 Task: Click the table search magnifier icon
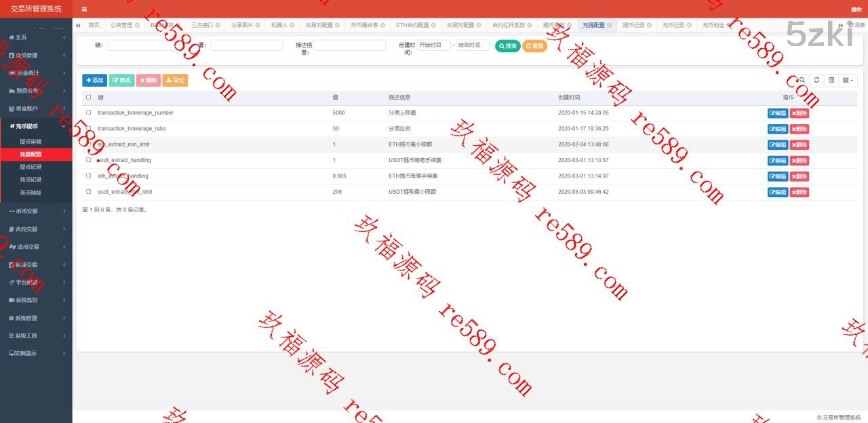pyautogui.click(x=802, y=80)
